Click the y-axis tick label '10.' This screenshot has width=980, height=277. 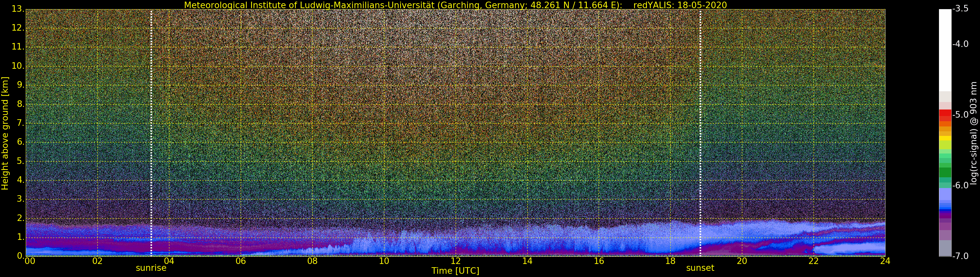coord(18,66)
